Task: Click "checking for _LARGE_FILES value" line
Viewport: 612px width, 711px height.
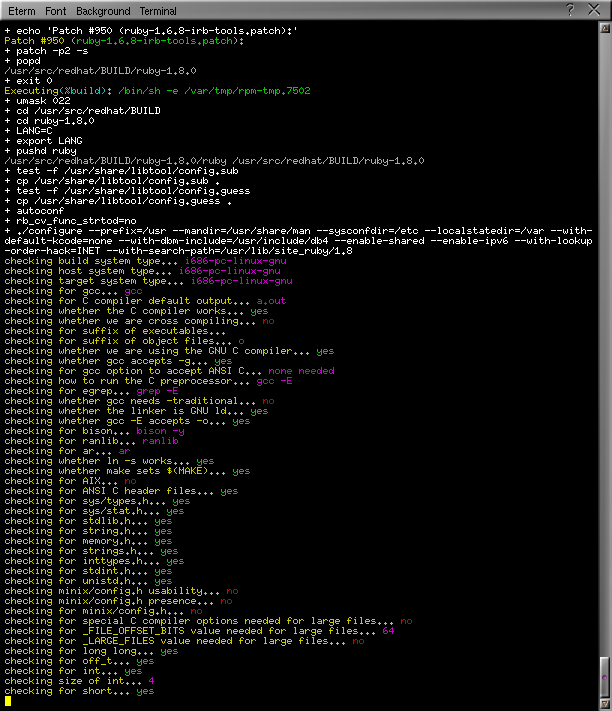Action: coord(185,641)
